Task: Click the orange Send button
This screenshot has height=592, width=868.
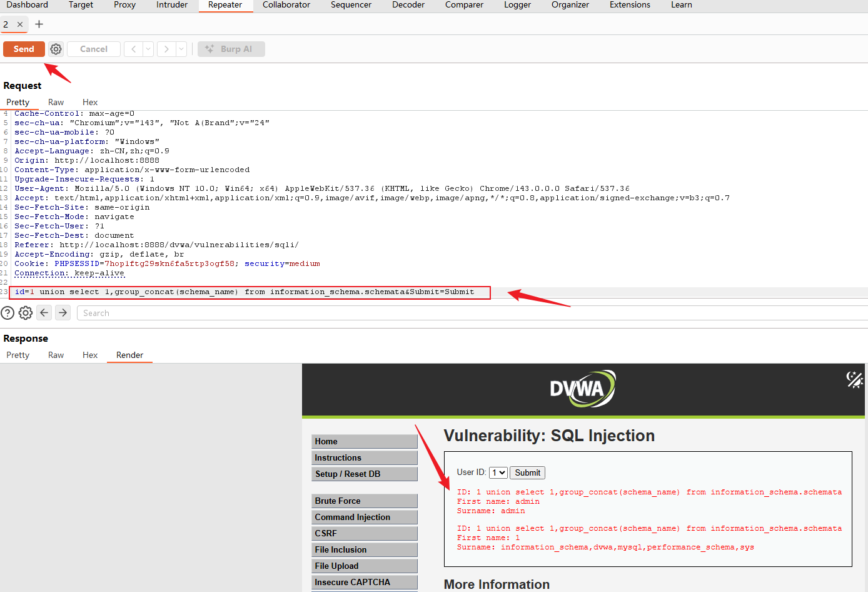Action: point(24,49)
